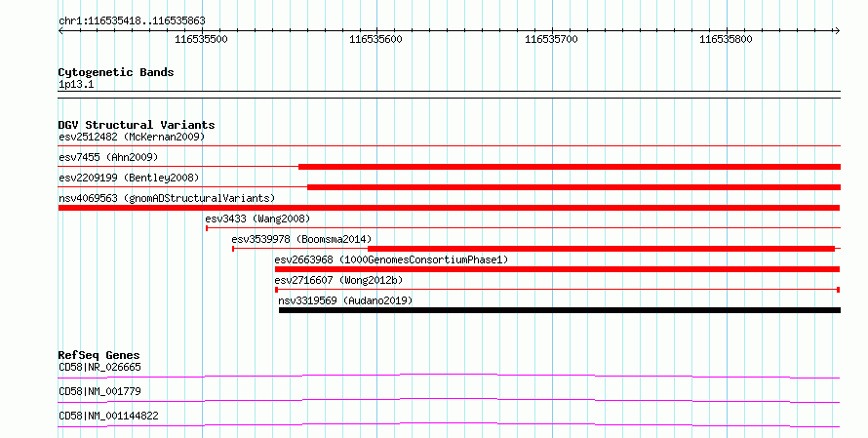Click the thick red esv2209199 variant bar
Screen dimensions: 868x438
(x=574, y=187)
